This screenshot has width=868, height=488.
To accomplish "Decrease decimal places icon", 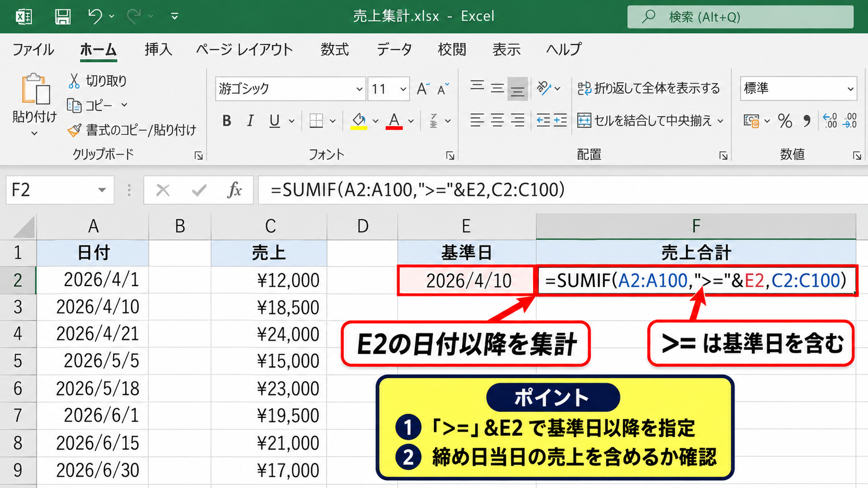I will pos(850,120).
